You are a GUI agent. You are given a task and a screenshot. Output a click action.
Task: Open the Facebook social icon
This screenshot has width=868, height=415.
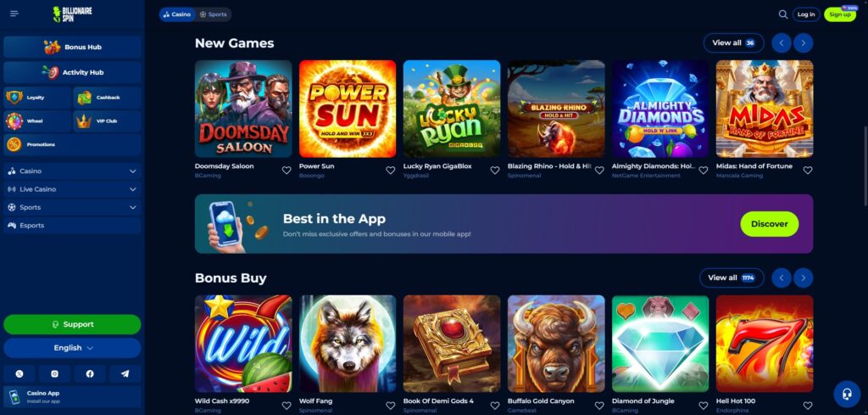coord(90,374)
